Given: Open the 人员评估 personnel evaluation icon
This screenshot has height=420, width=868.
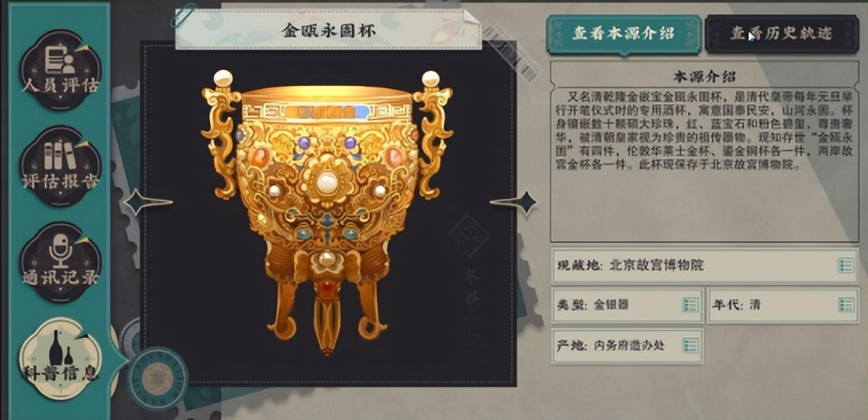Looking at the screenshot, I should point(60,69).
